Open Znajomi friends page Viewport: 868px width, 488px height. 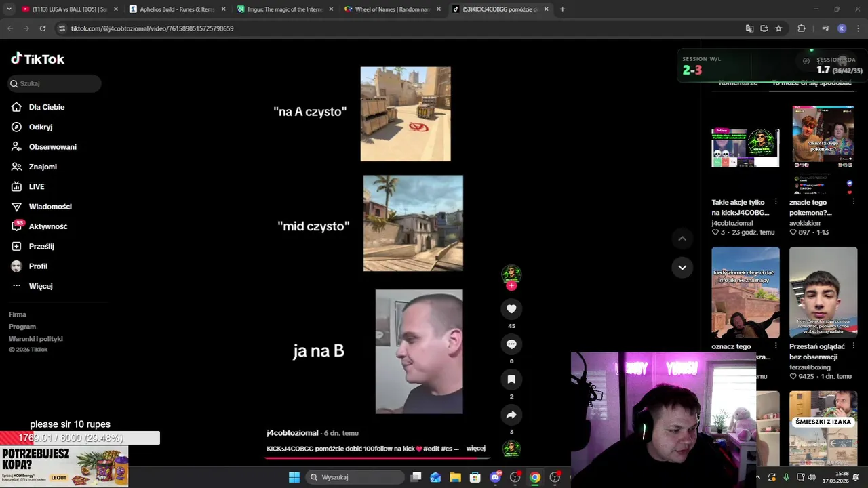[42, 167]
